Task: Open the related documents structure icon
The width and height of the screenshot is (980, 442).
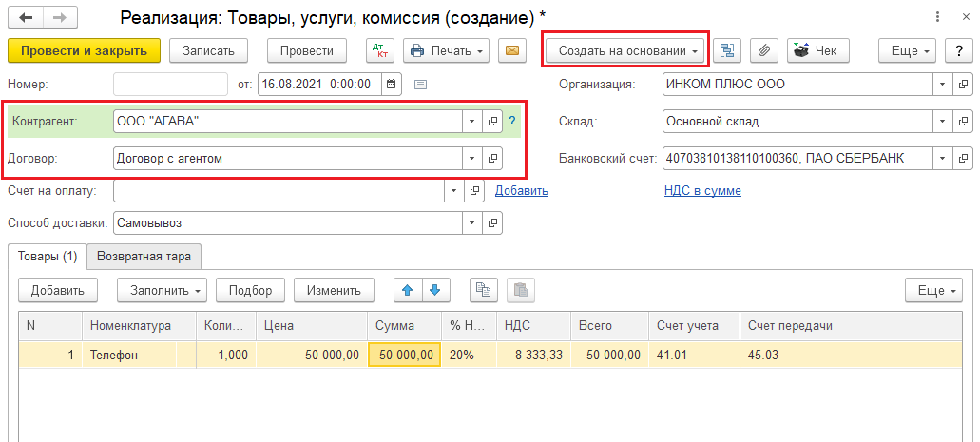Action: 727,50
